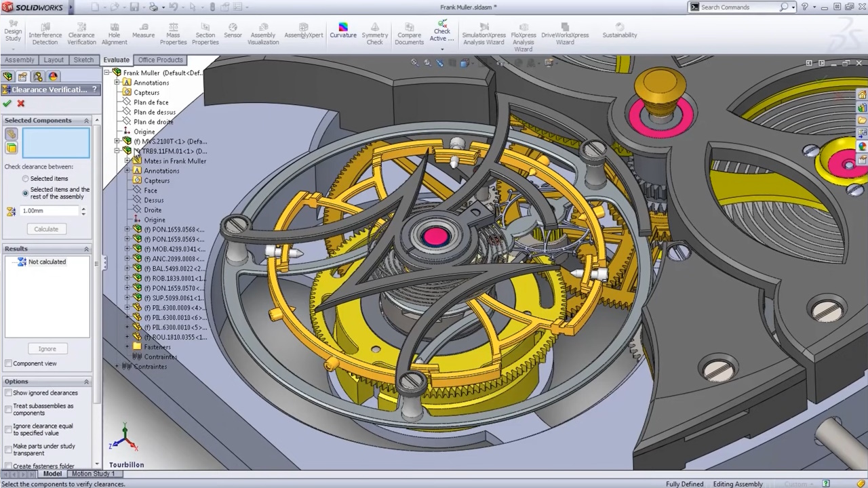868x488 pixels.
Task: Select the 'Selected items' radio option
Action: tap(26, 179)
